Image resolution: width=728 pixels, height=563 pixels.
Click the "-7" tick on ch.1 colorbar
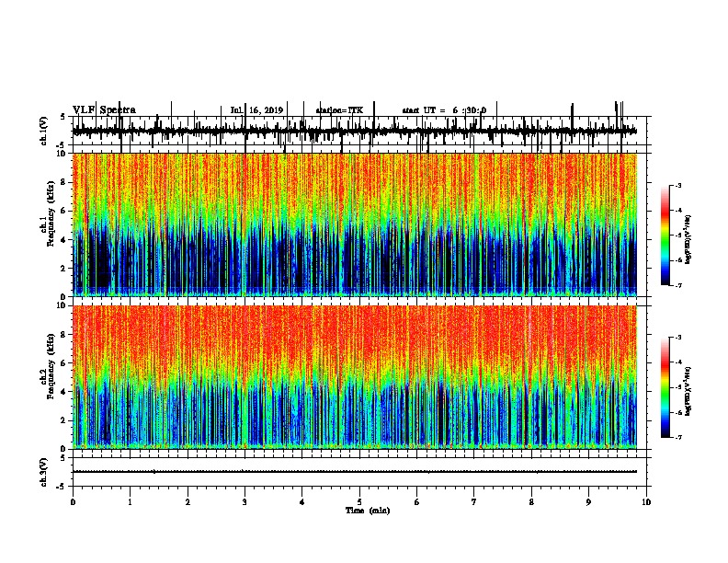[677, 285]
